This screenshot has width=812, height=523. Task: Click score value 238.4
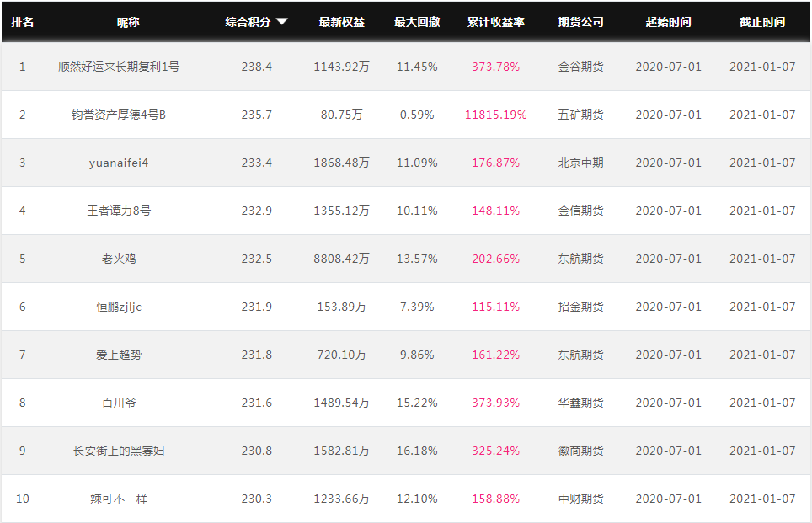pyautogui.click(x=256, y=67)
